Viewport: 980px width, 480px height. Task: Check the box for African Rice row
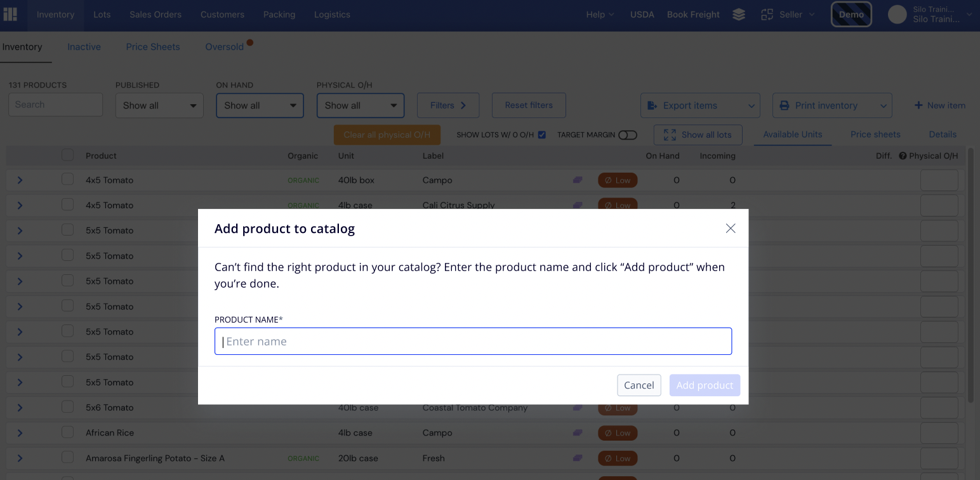(x=67, y=432)
